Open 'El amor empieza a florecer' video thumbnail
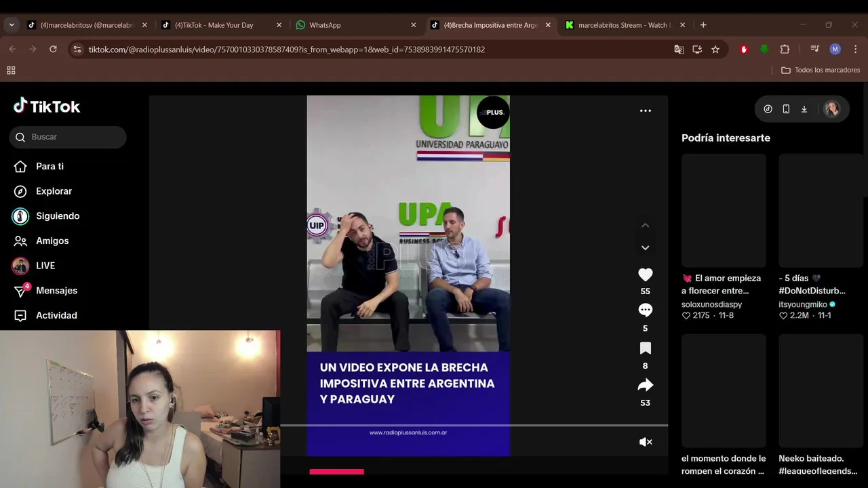This screenshot has height=488, width=868. 724,210
